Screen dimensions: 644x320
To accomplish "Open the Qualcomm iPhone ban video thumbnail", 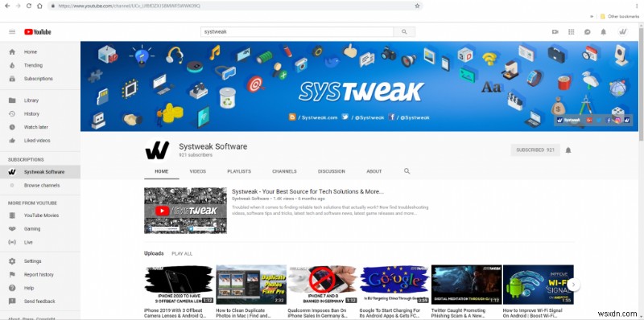I will 323,285.
